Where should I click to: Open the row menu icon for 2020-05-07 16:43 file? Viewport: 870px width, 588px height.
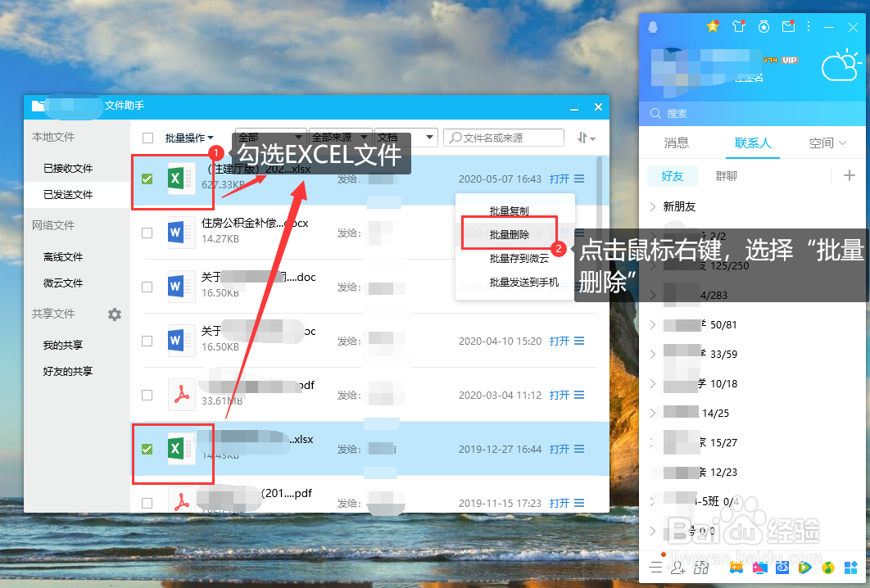point(579,179)
